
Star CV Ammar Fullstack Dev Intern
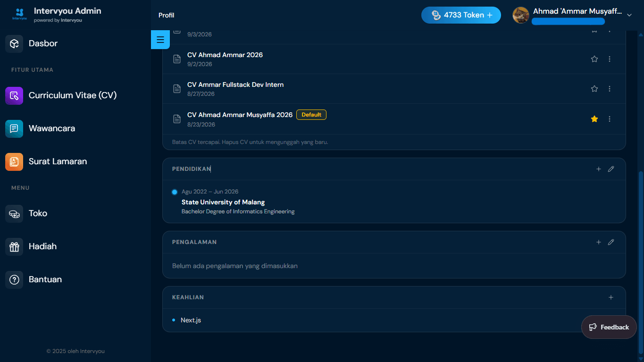pos(594,89)
